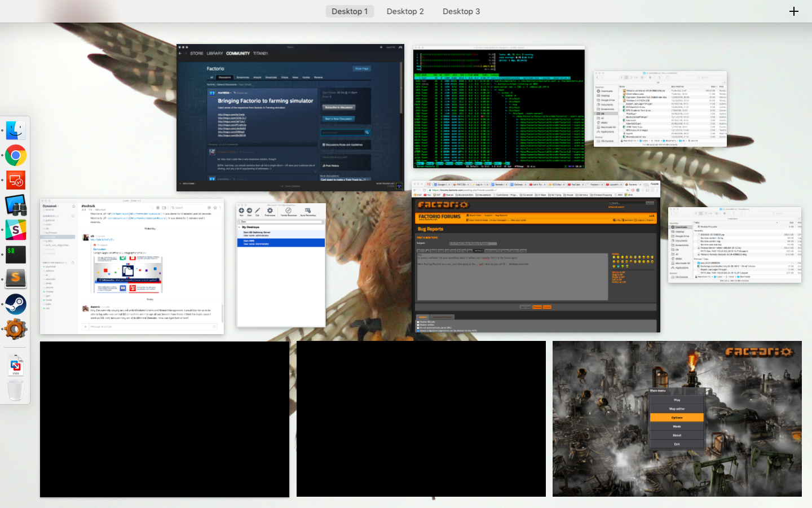Viewport: 812px width, 508px height.
Task: Switch to the Desktop 2 space
Action: [405, 11]
